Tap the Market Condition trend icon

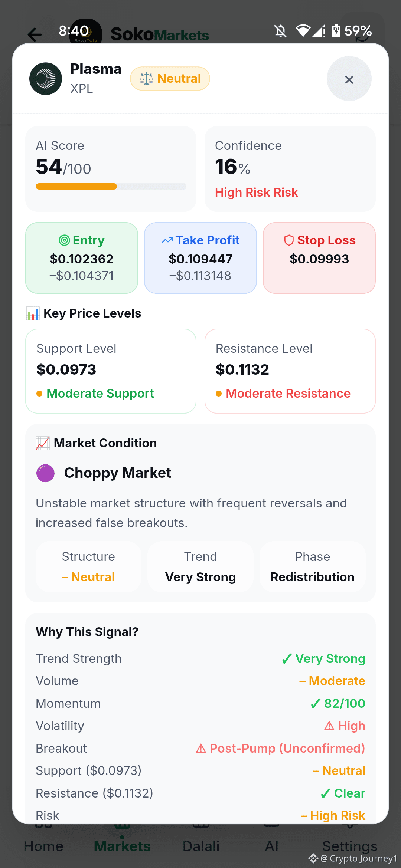pos(43,443)
